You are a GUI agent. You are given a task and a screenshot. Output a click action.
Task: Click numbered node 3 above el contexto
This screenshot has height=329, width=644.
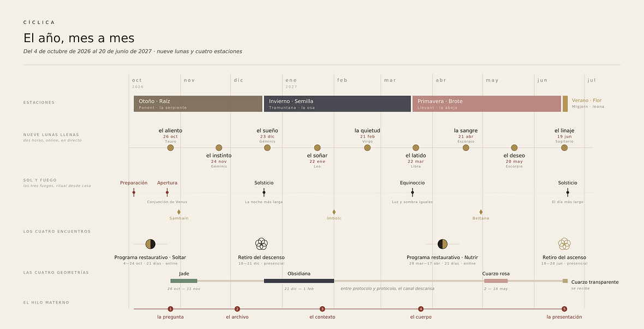tap(323, 309)
